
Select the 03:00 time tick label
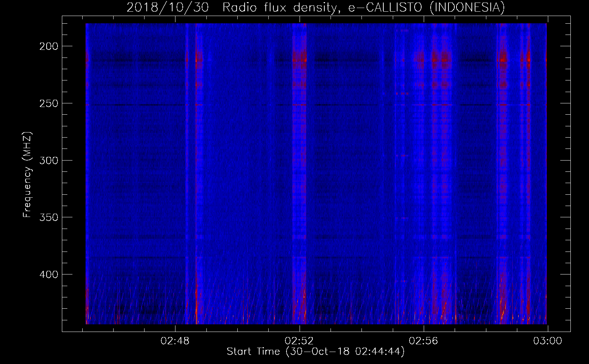click(x=548, y=341)
